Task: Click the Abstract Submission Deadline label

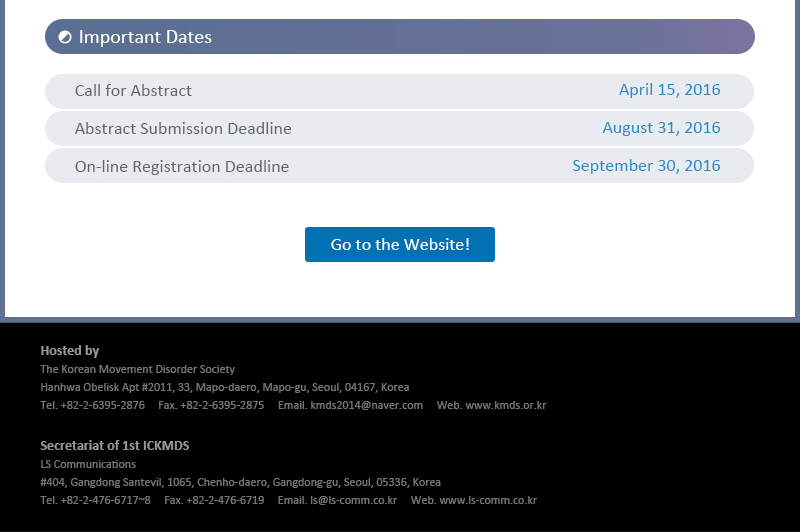Action: point(183,129)
